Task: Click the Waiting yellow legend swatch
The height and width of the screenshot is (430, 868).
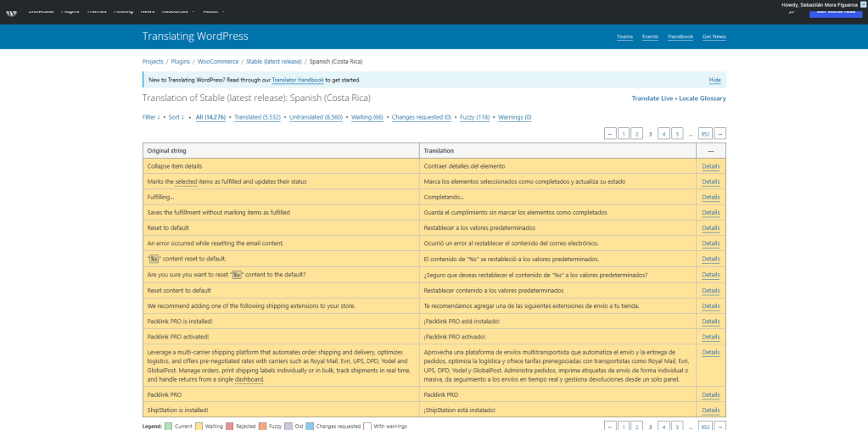Action: pyautogui.click(x=199, y=426)
